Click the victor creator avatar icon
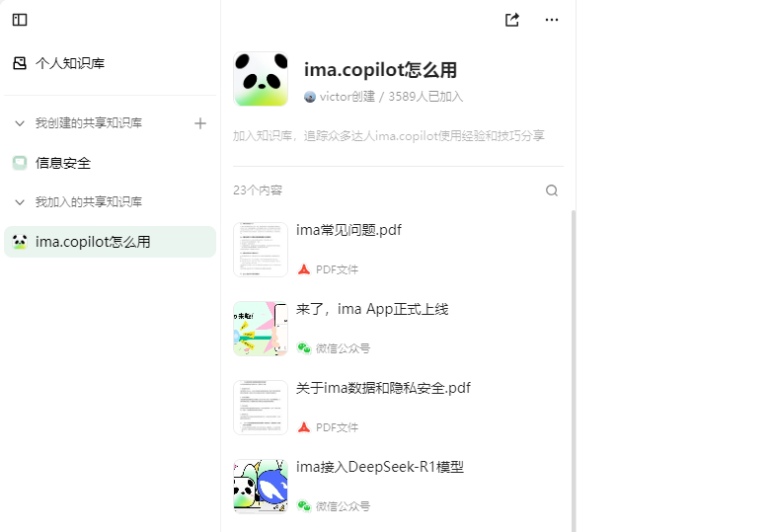This screenshot has height=532, width=771. point(310,97)
